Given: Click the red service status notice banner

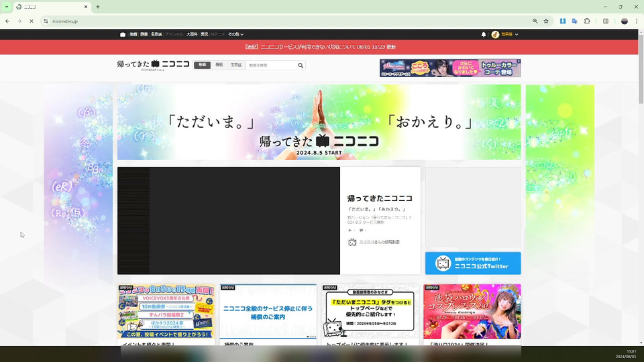Looking at the screenshot, I should click(x=319, y=47).
